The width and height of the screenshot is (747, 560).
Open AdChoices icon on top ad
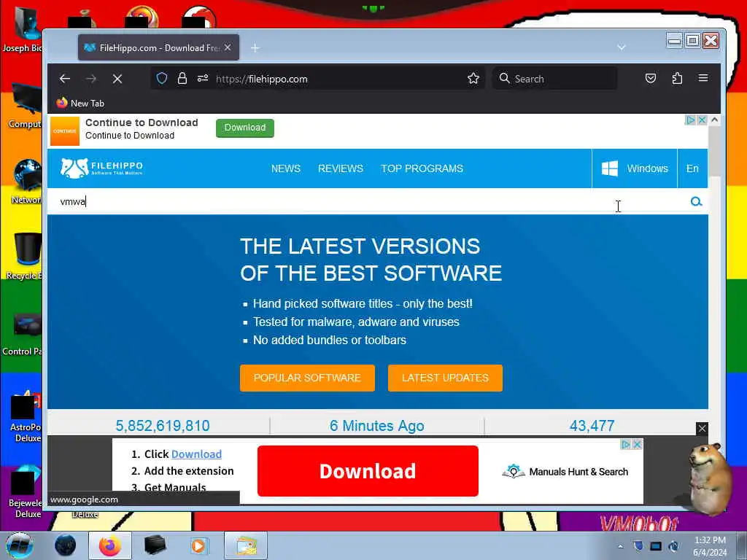[690, 120]
